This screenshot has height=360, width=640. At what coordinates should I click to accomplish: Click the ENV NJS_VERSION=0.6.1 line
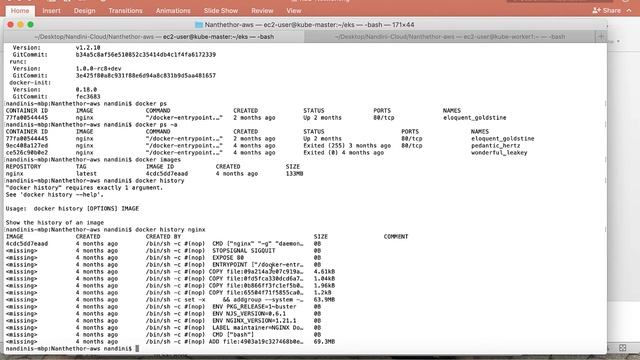249,314
